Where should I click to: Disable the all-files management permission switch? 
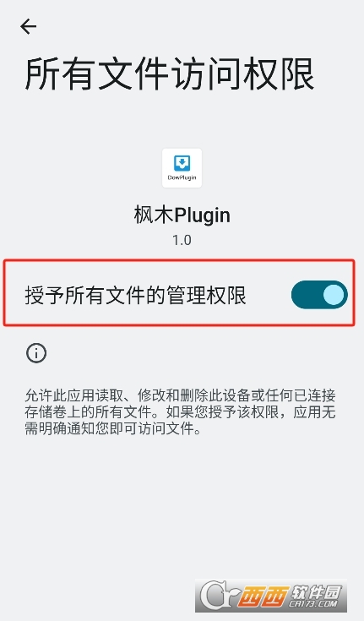319,295
